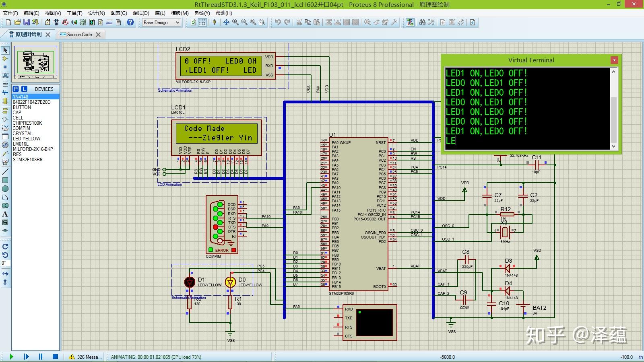Pause the running simulation
This screenshot has width=644, height=362.
pos(41,357)
